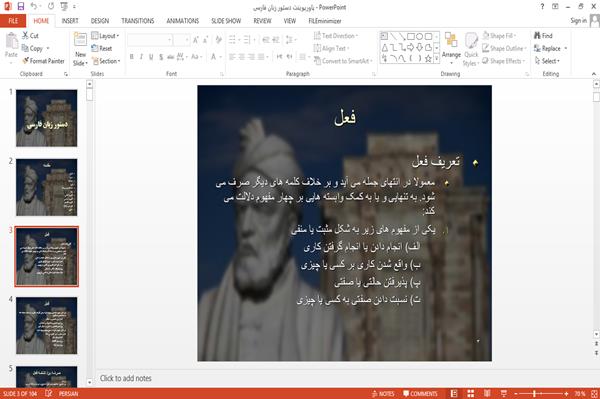600x399 pixels.
Task: Switch to Slide Sorter view in status bar
Action: (471, 393)
